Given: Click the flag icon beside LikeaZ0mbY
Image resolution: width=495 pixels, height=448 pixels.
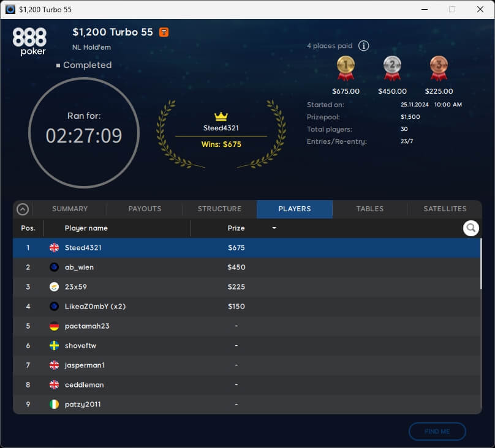Looking at the screenshot, I should tap(54, 306).
